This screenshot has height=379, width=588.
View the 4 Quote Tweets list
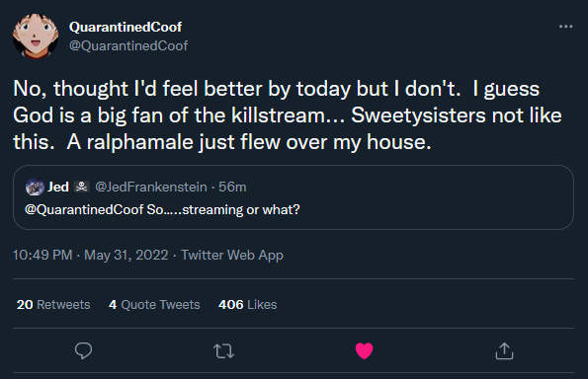pyautogui.click(x=154, y=304)
